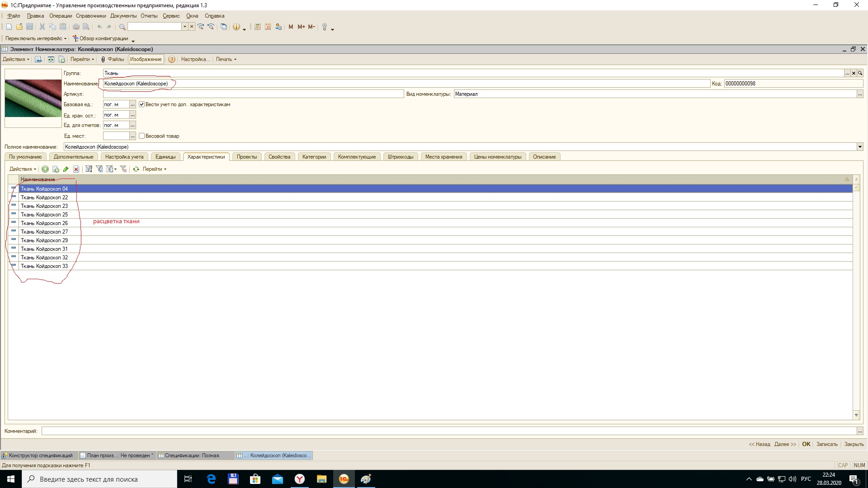The image size is (868, 488).
Task: Click the question mark help icon
Action: coord(172,59)
